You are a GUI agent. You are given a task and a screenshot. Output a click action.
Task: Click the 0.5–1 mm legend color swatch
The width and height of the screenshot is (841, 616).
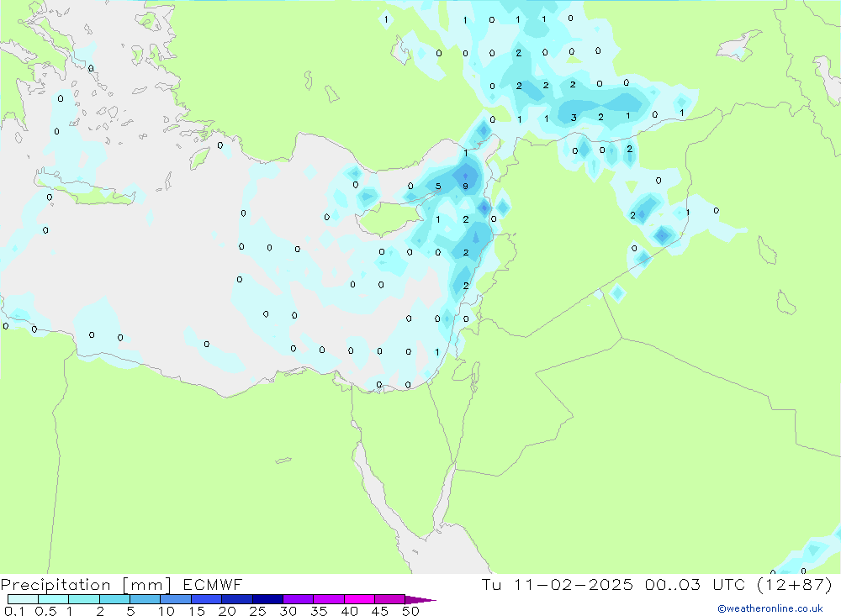click(54, 599)
